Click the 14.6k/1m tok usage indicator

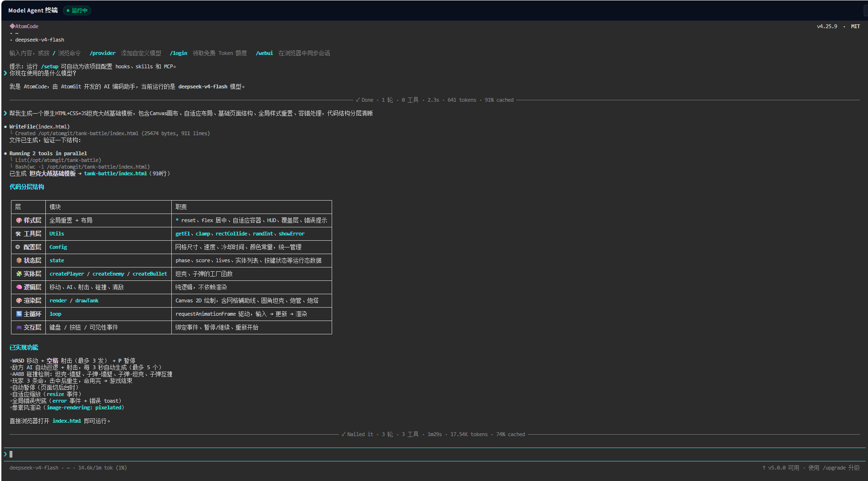103,468
